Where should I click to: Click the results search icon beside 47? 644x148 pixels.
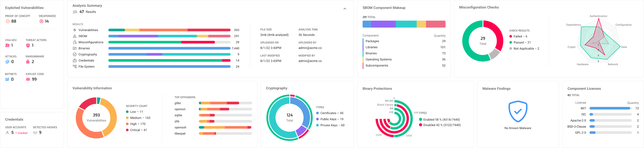(x=75, y=12)
